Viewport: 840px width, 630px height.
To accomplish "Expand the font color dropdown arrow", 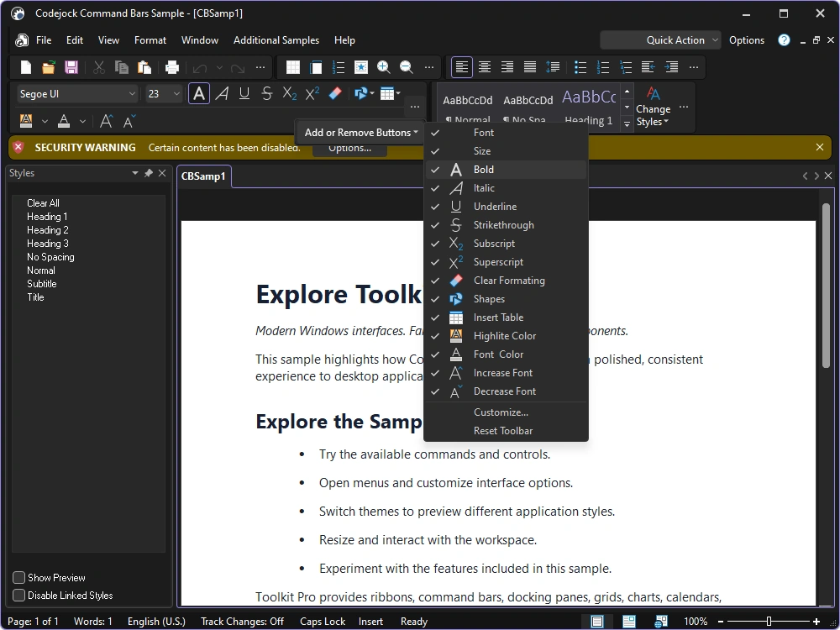I will (x=82, y=122).
